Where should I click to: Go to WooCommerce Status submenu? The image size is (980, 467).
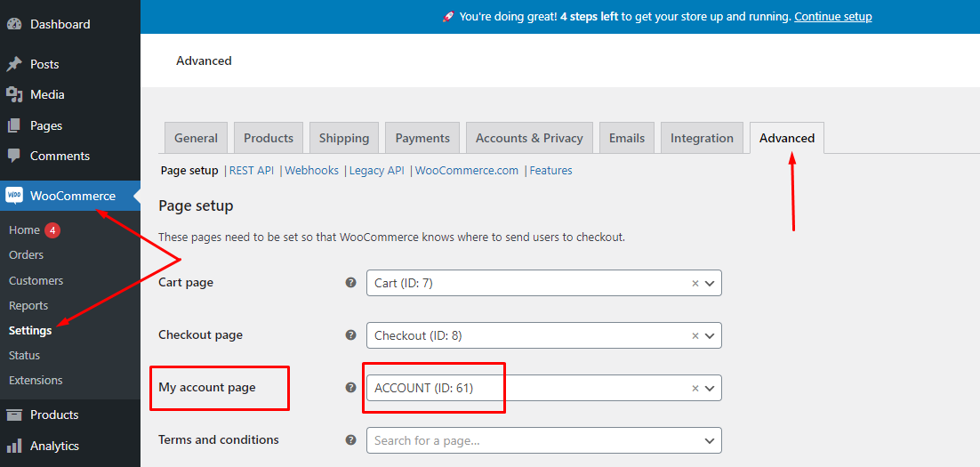(24, 355)
